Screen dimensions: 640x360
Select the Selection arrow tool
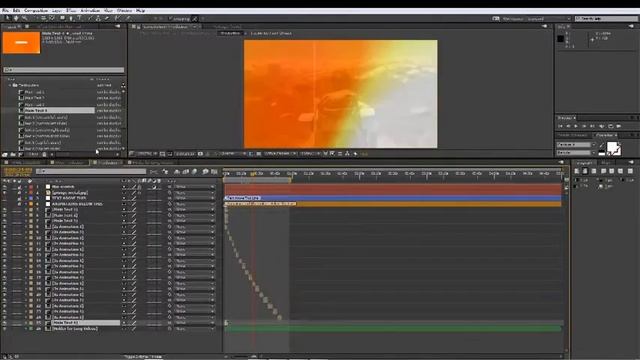(7, 18)
